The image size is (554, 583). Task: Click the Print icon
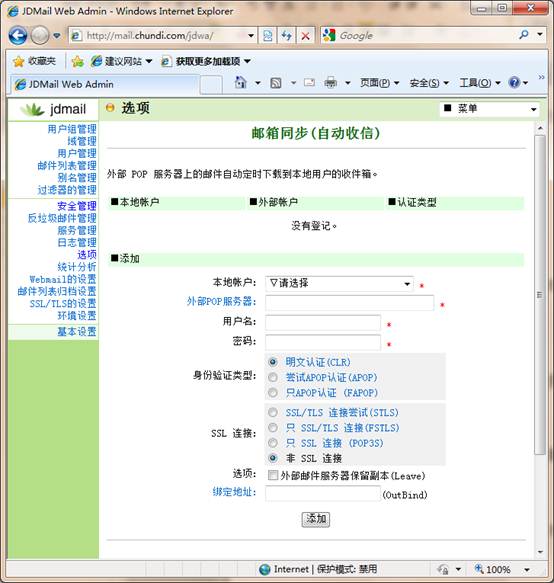pos(331,83)
